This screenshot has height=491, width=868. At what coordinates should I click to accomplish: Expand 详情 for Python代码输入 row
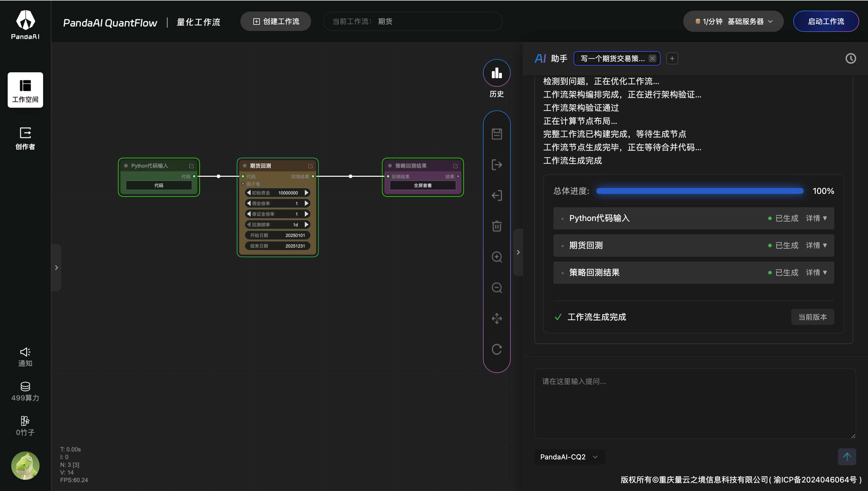816,218
